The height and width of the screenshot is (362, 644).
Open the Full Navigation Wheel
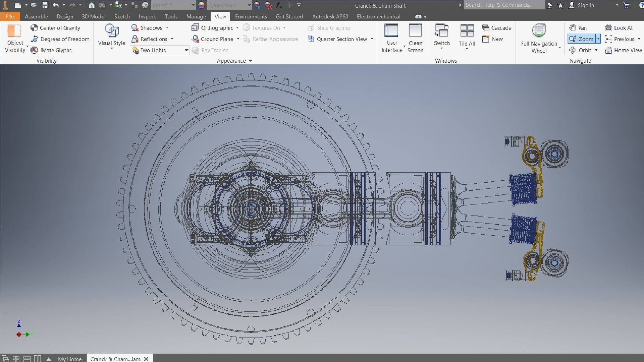[539, 39]
